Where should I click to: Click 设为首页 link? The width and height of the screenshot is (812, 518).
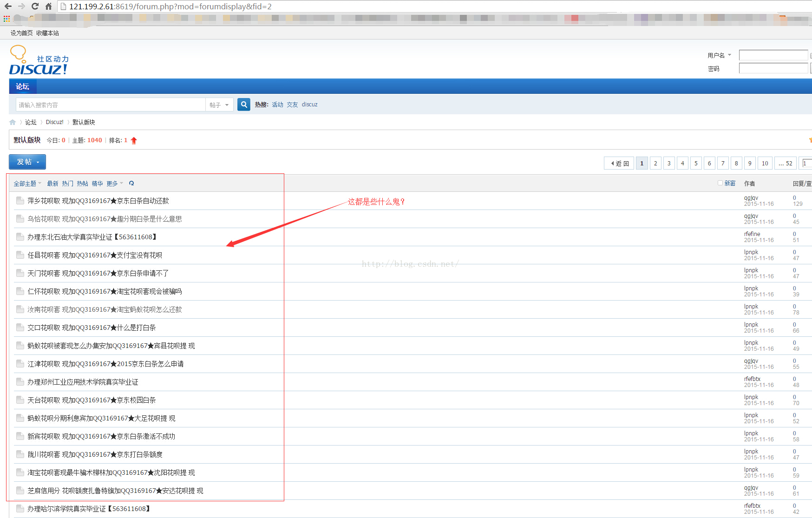[22, 33]
